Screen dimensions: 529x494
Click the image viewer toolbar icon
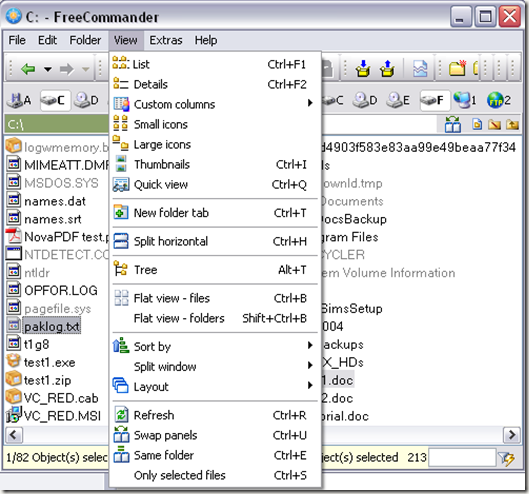coord(420,68)
